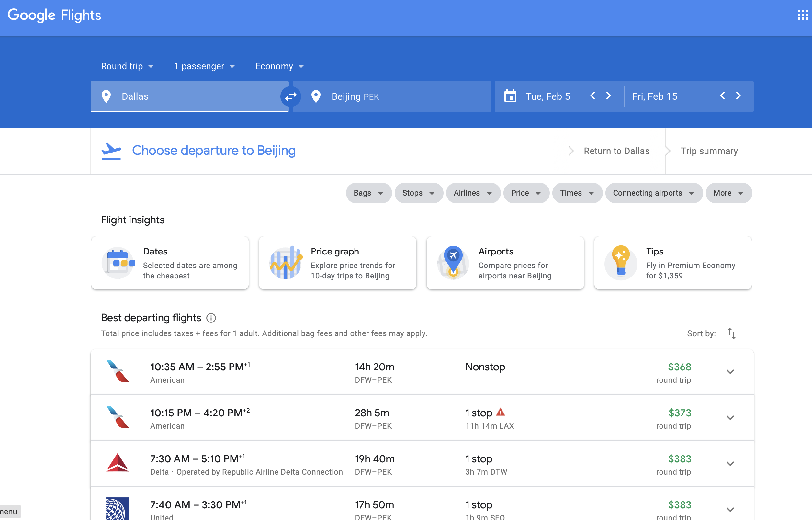Click the American logo on 10:15 PM flight
812x520 pixels.
click(118, 417)
